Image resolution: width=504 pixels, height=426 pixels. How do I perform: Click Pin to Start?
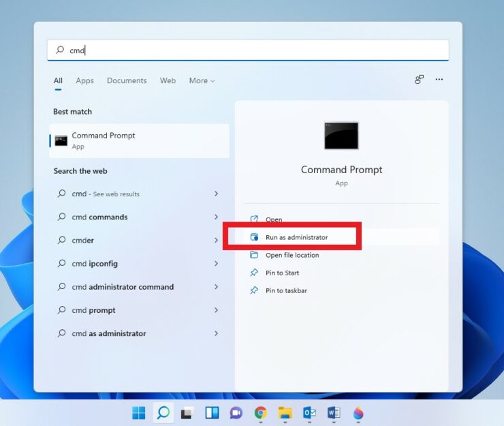[282, 273]
